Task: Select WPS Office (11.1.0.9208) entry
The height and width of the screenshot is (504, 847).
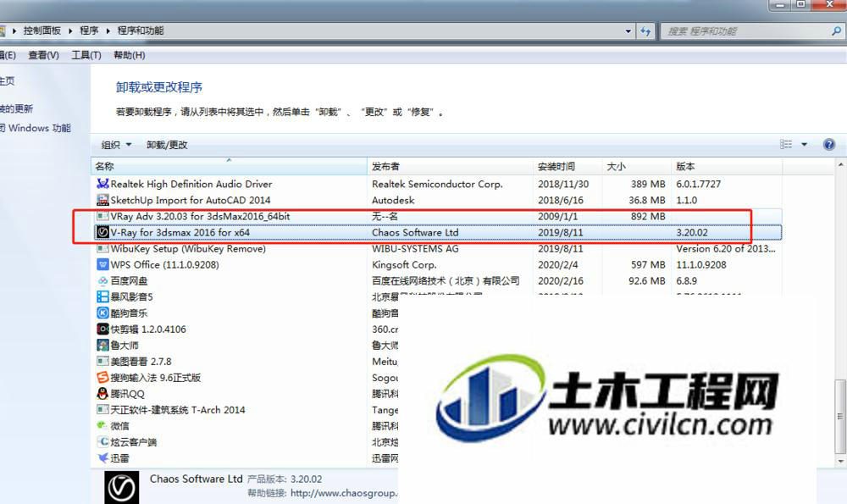Action: (x=436, y=264)
